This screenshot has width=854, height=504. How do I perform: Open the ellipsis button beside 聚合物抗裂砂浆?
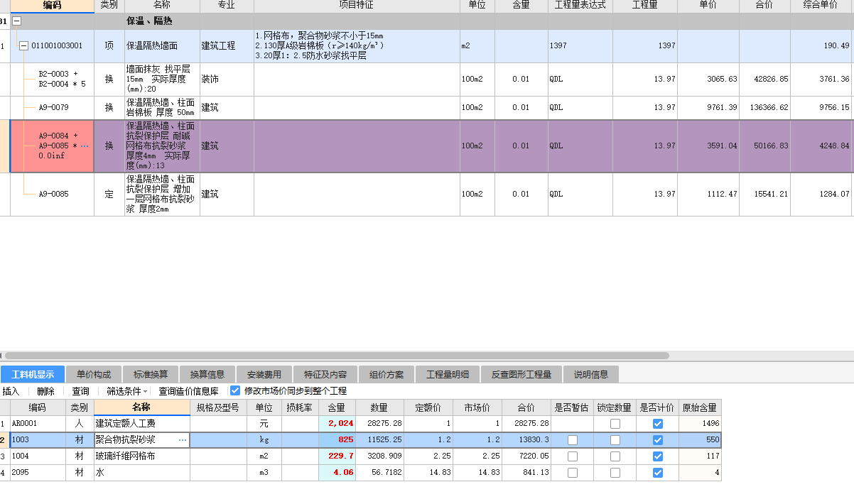(183, 440)
